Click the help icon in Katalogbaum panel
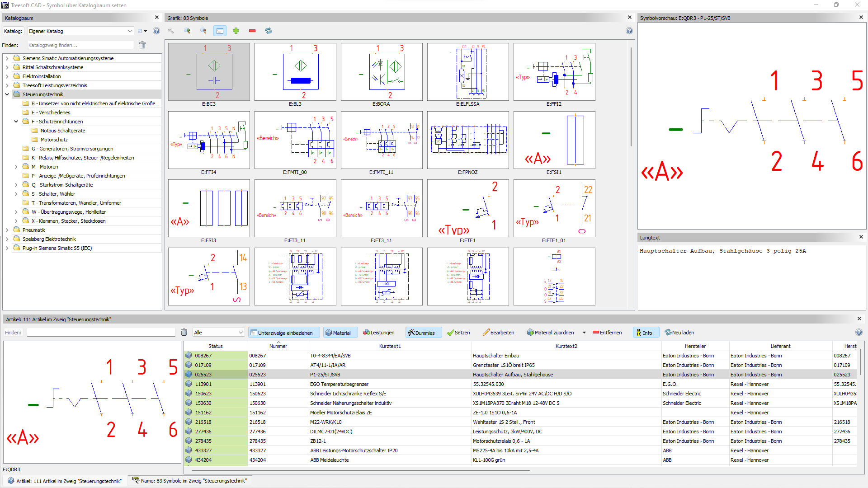 pyautogui.click(x=156, y=31)
